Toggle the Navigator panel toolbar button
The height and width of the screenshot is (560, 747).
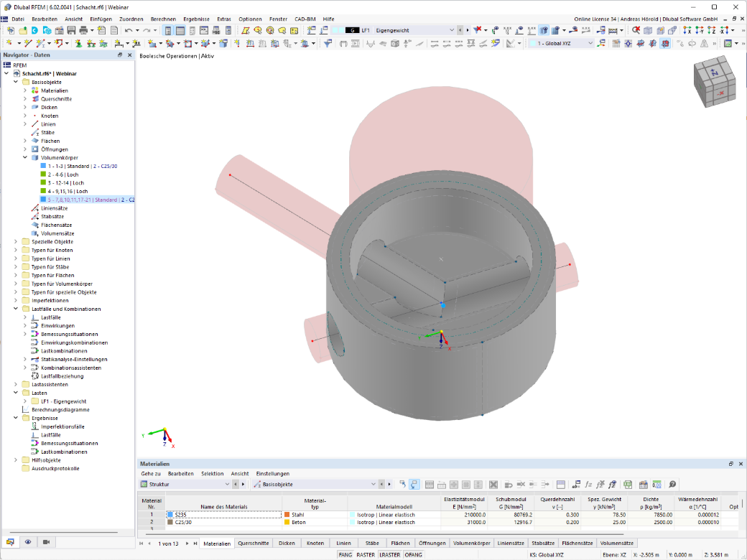pyautogui.click(x=167, y=30)
